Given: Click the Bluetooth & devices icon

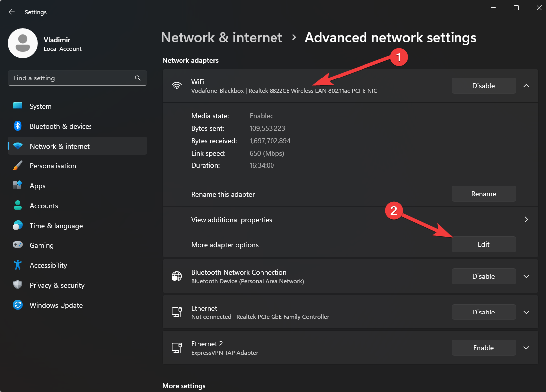Looking at the screenshot, I should pyautogui.click(x=18, y=126).
